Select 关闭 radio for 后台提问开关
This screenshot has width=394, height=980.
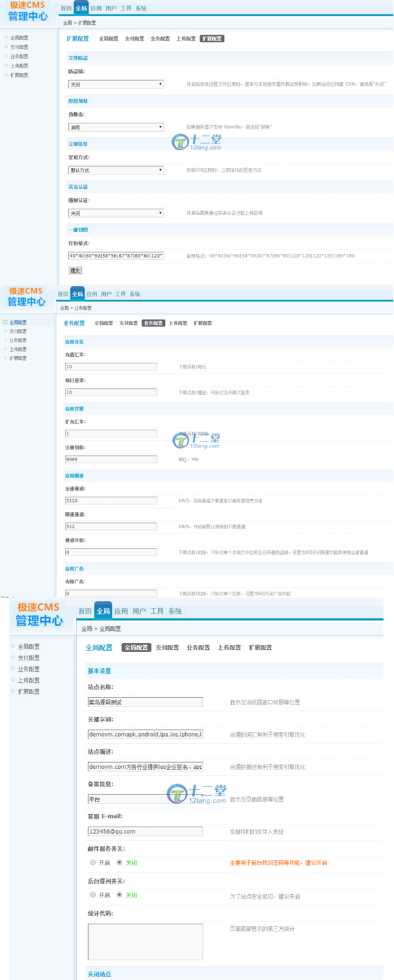coord(119,895)
